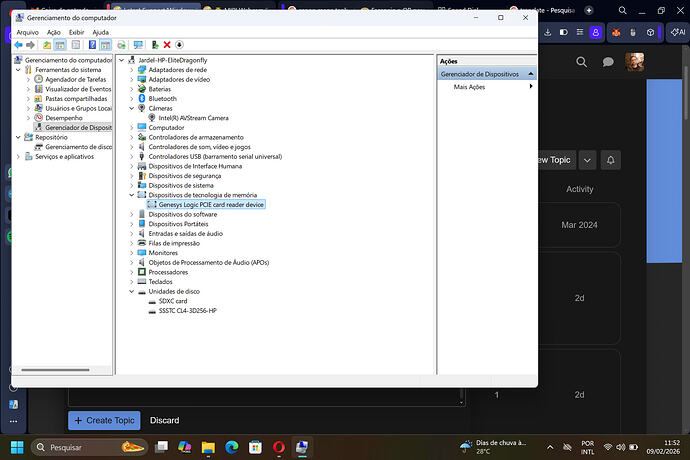The height and width of the screenshot is (460, 690).
Task: Click the blue Back arrow in toolbar
Action: click(18, 45)
